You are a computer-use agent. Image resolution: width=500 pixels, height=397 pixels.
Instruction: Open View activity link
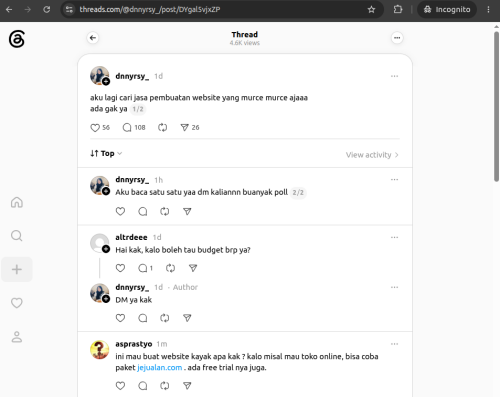coord(372,155)
